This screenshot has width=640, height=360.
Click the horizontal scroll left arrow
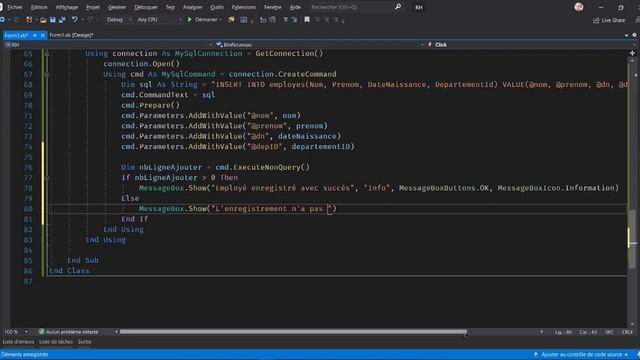coord(116,332)
